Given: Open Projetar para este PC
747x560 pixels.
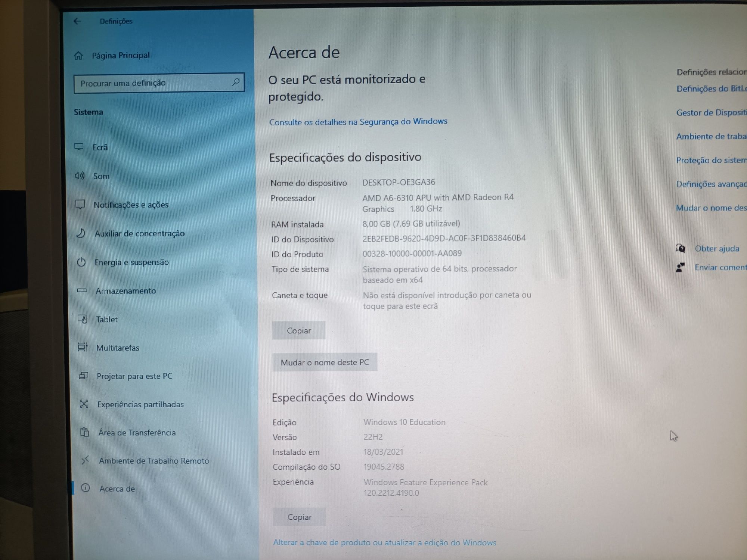Looking at the screenshot, I should click(135, 376).
